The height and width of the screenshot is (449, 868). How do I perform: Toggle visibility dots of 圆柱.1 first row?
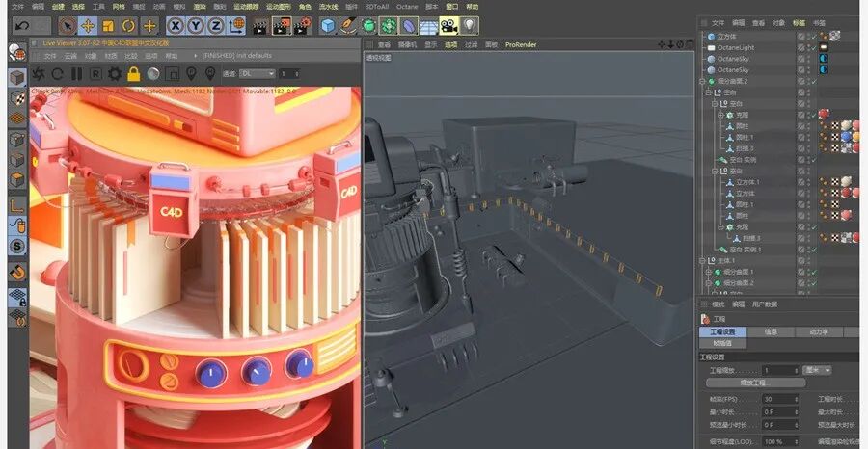point(807,137)
